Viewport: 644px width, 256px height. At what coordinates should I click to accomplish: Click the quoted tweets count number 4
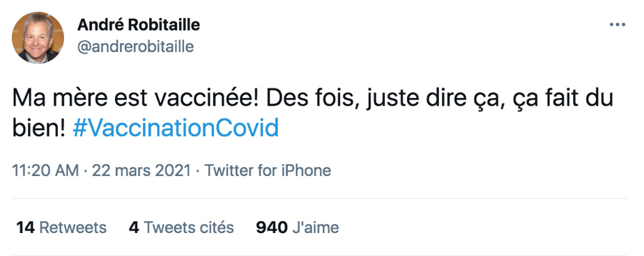pyautogui.click(x=134, y=227)
